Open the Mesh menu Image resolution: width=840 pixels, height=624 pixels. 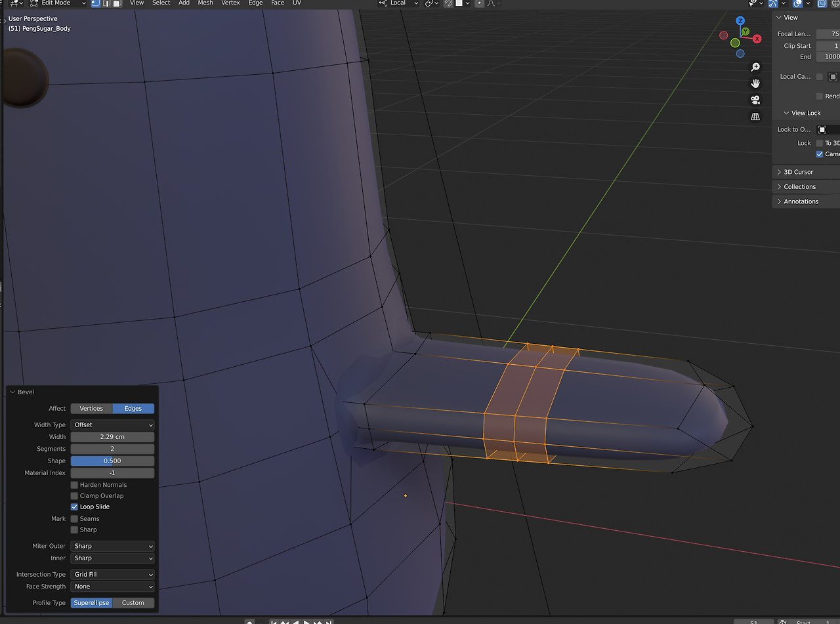pos(205,3)
